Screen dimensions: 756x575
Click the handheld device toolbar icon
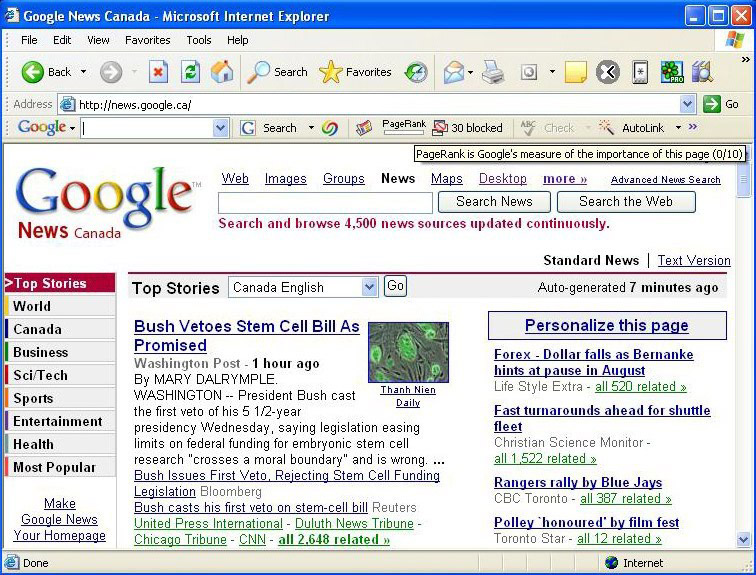pyautogui.click(x=640, y=72)
